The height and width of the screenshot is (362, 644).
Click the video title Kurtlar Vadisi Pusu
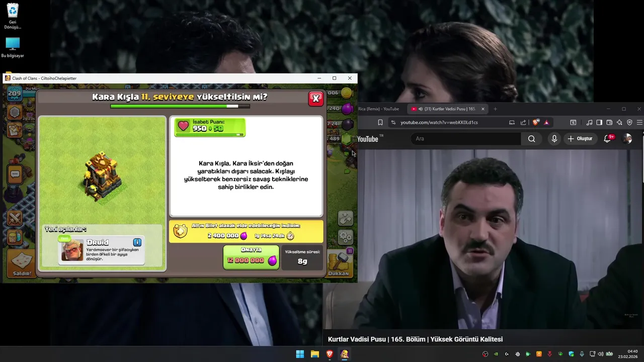pos(415,339)
